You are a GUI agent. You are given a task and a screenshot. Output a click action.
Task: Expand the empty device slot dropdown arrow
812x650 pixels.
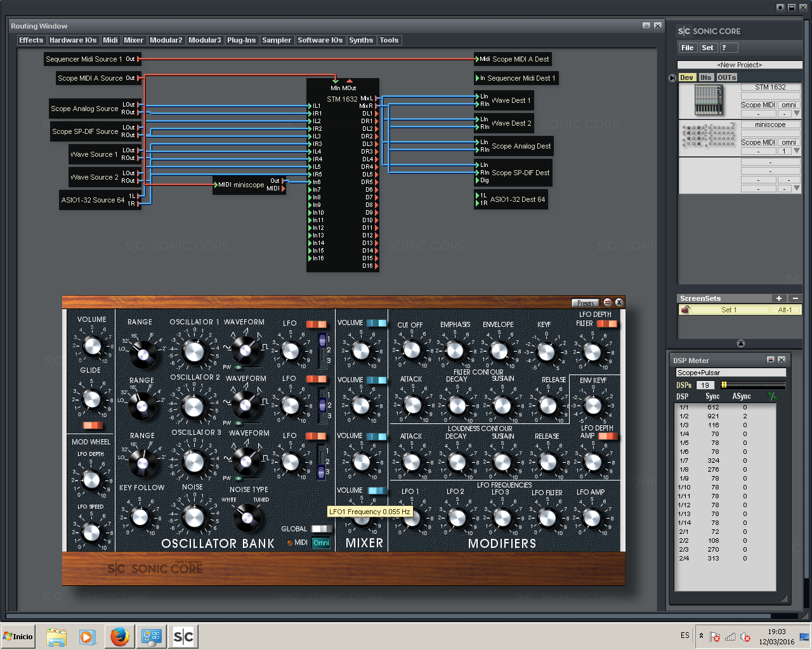(797, 189)
